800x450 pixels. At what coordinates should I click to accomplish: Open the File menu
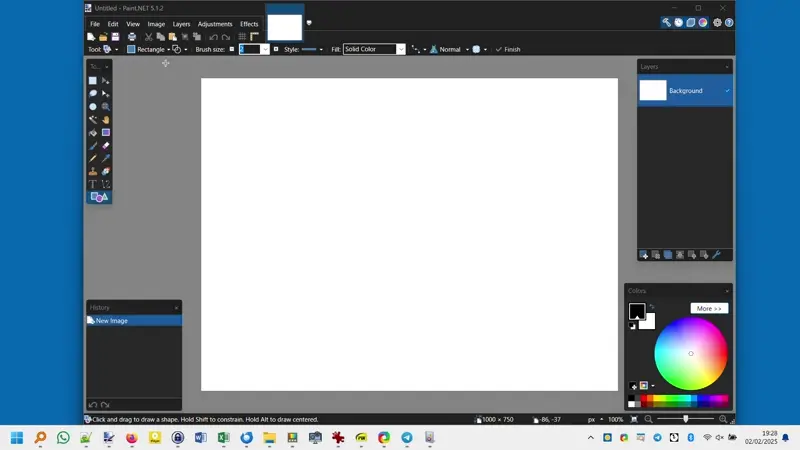click(x=95, y=24)
